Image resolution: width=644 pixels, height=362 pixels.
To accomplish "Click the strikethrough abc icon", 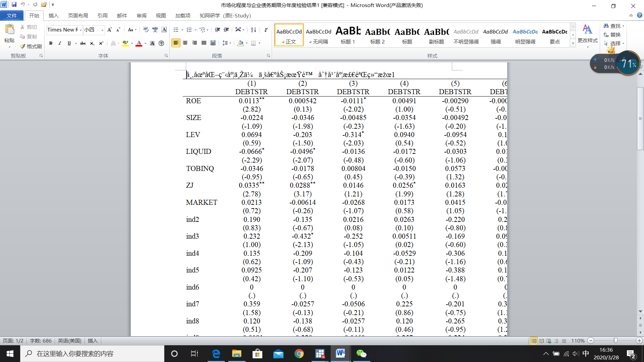I will coord(83,43).
